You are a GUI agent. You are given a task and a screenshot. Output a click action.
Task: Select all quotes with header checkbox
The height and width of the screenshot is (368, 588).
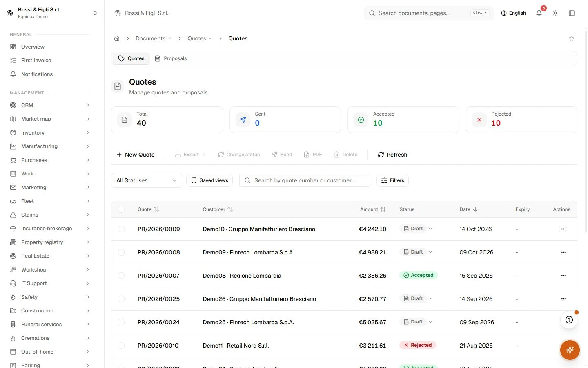click(x=121, y=209)
